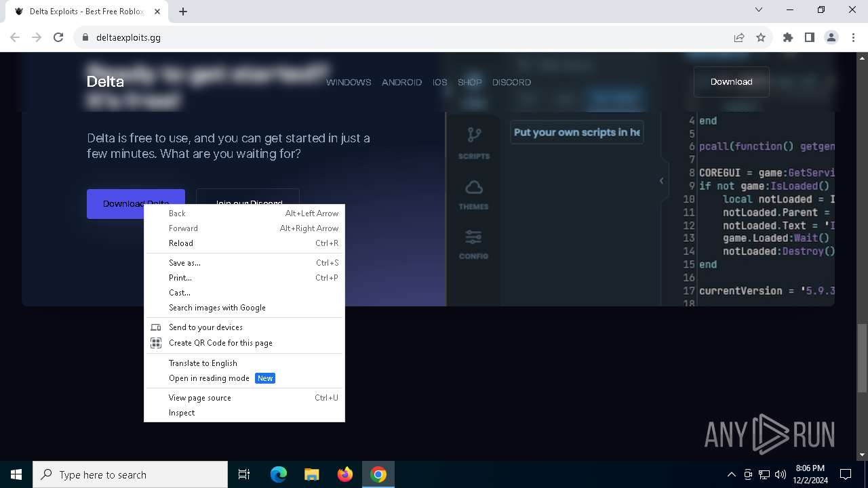Launch Firefox from the taskbar
This screenshot has width=868, height=488.
coord(345,474)
